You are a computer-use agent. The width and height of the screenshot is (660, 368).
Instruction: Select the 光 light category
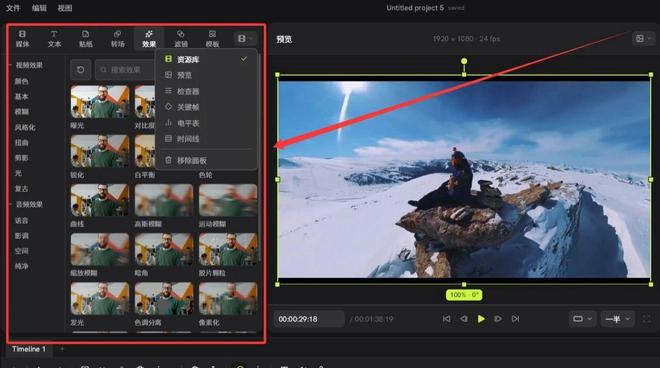point(18,173)
